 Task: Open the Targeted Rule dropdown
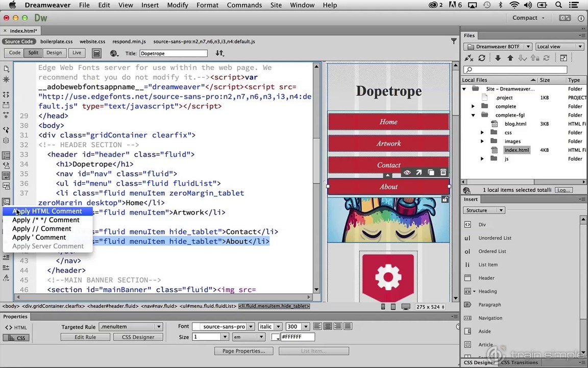[x=131, y=327]
